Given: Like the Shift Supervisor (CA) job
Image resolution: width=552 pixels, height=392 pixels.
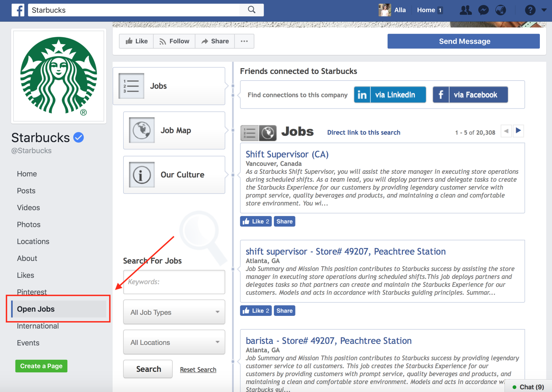Looking at the screenshot, I should [x=256, y=221].
